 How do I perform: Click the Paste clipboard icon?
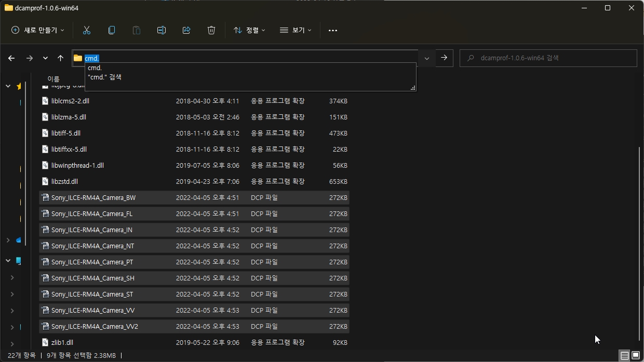point(137,30)
